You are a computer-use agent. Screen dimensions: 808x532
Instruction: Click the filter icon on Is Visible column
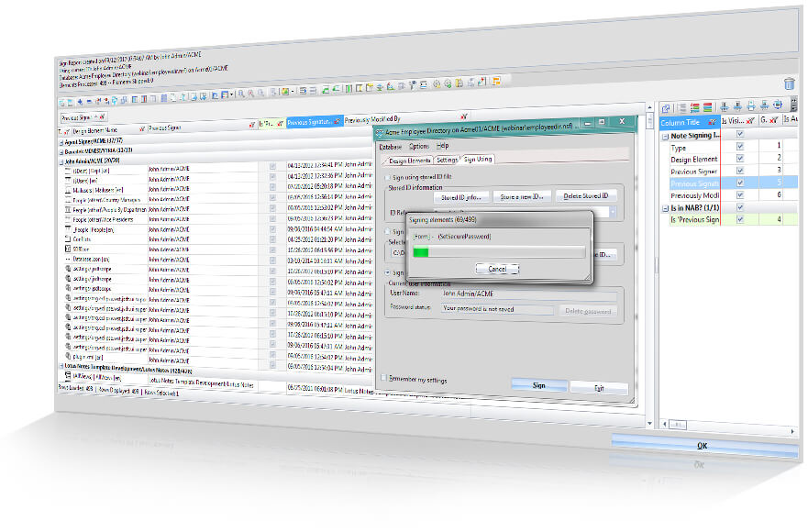[750, 121]
